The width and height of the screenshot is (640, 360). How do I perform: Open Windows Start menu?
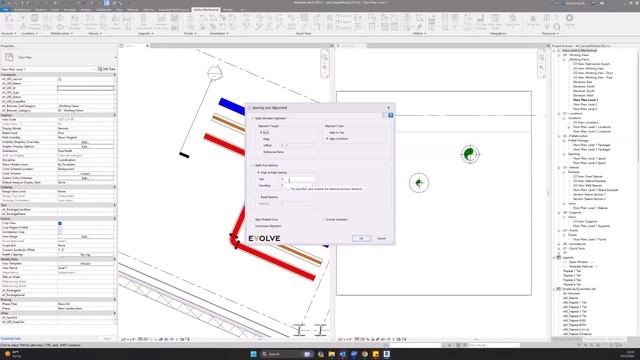[253, 354]
